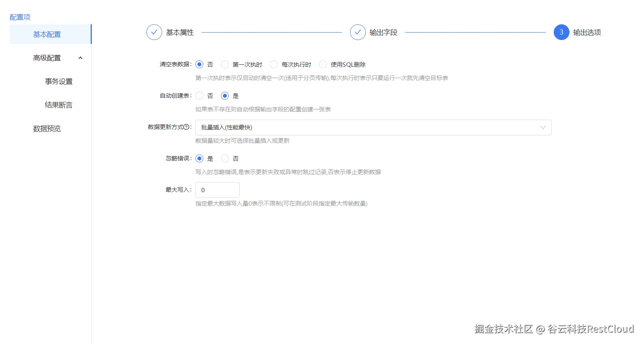
Task: Go to 结果断言 submenu item
Action: pyautogui.click(x=59, y=105)
